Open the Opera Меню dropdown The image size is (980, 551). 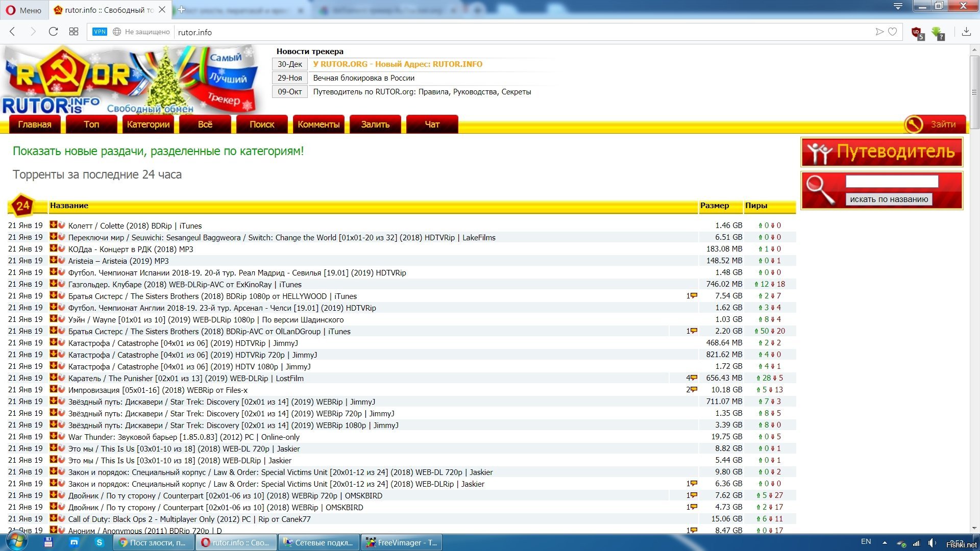24,10
